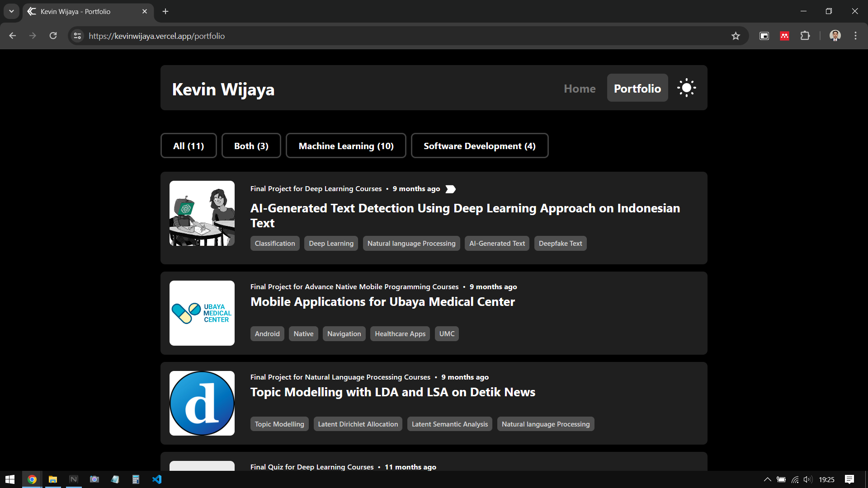Open Visual Studio Code from the taskbar

(x=157, y=479)
